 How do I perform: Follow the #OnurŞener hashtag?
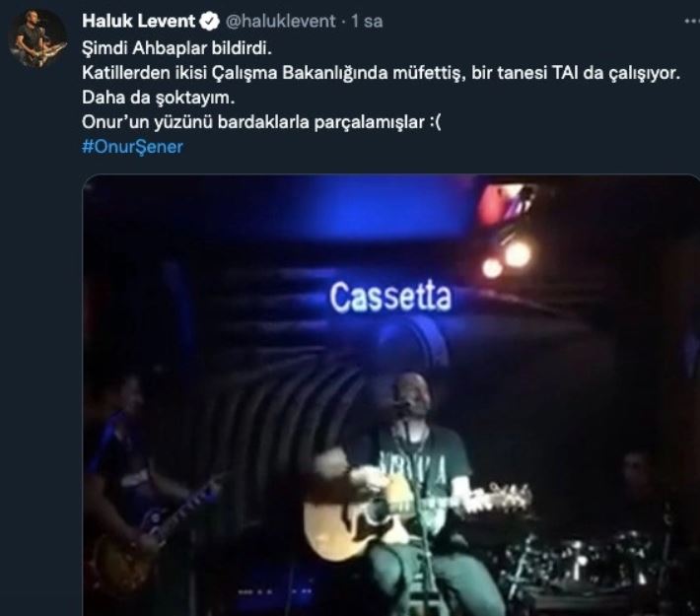click(x=132, y=147)
